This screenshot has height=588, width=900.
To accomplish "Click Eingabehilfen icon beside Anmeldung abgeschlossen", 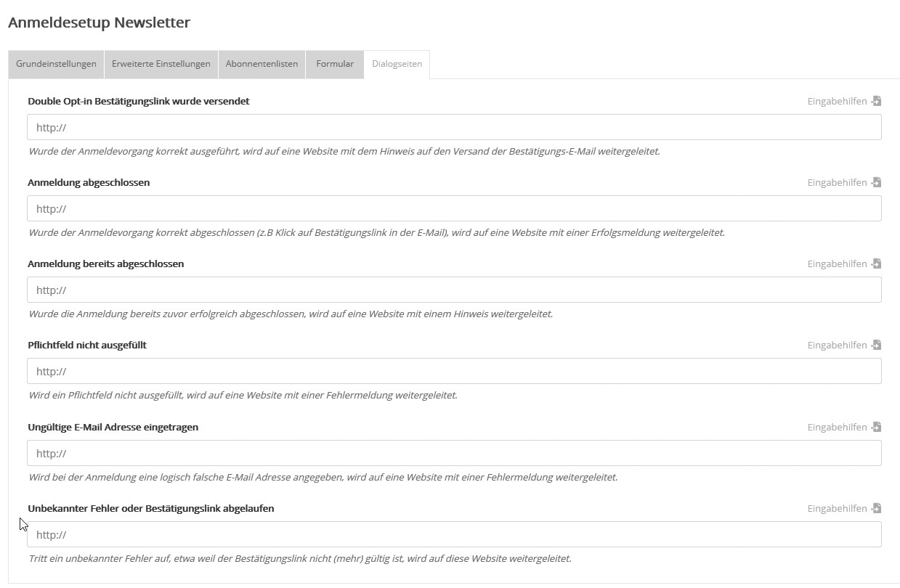I will [x=876, y=182].
